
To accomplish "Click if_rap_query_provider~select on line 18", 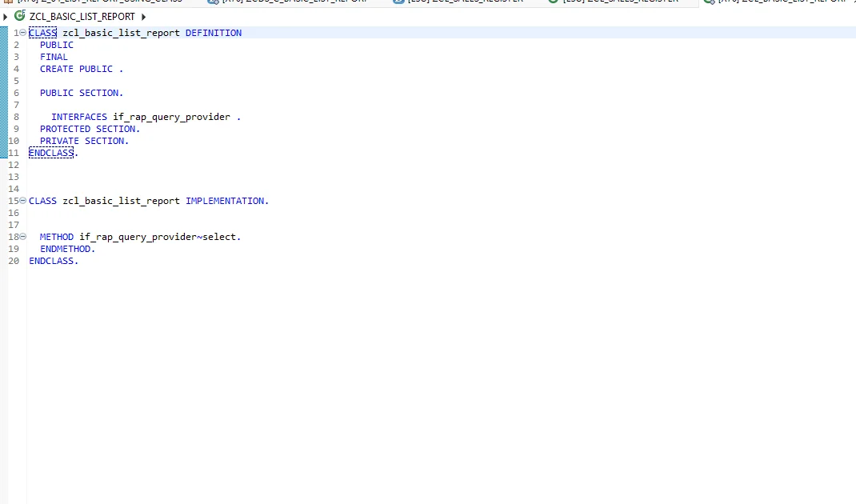I will click(x=158, y=237).
